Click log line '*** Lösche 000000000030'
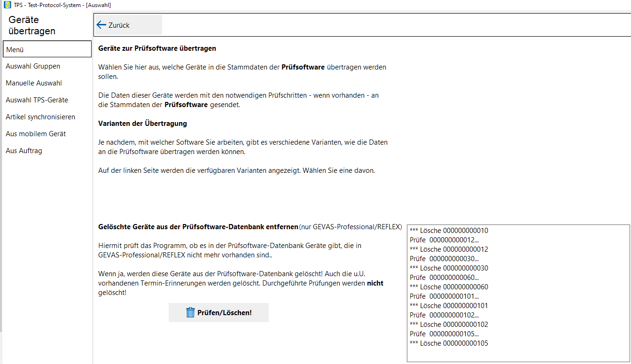This screenshot has width=631, height=364. (449, 268)
